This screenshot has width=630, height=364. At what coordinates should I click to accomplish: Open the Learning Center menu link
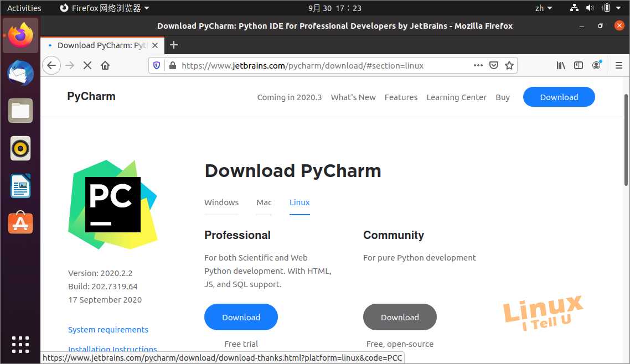click(456, 97)
